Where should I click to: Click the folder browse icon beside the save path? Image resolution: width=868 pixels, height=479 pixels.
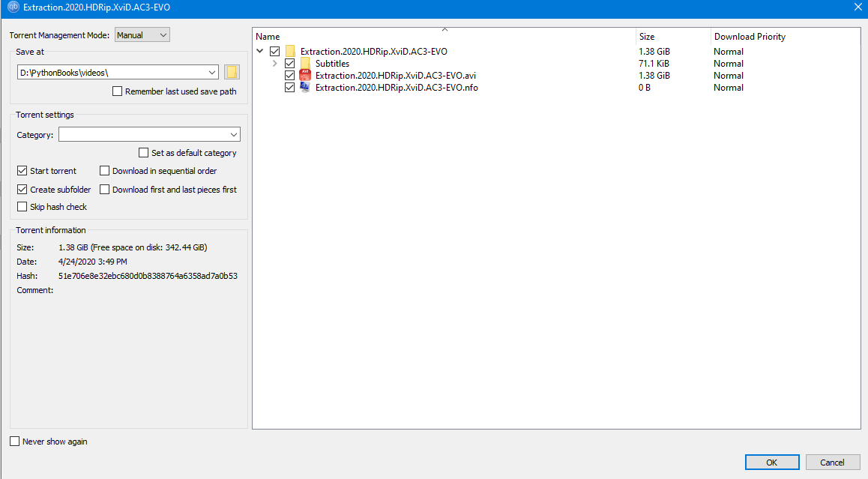(x=232, y=71)
